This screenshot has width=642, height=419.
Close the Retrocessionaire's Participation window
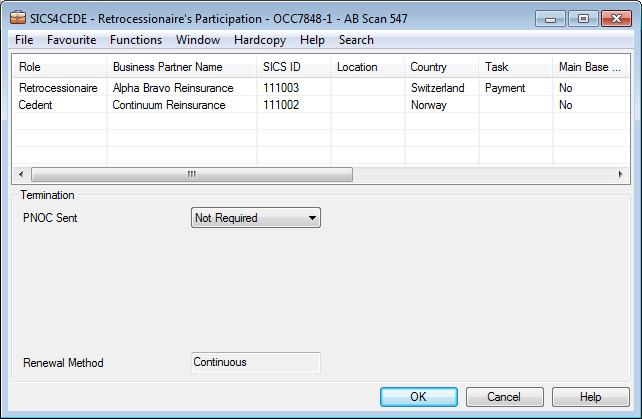pos(616,19)
